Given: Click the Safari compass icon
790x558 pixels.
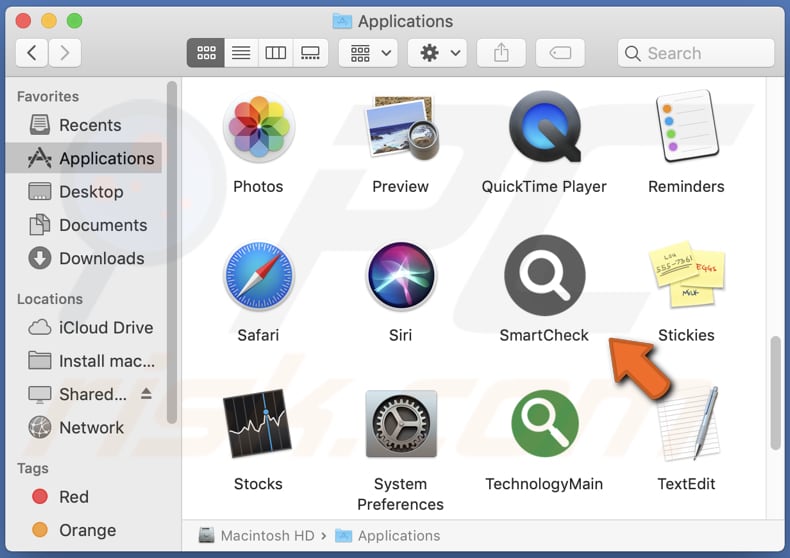Looking at the screenshot, I should click(x=258, y=275).
